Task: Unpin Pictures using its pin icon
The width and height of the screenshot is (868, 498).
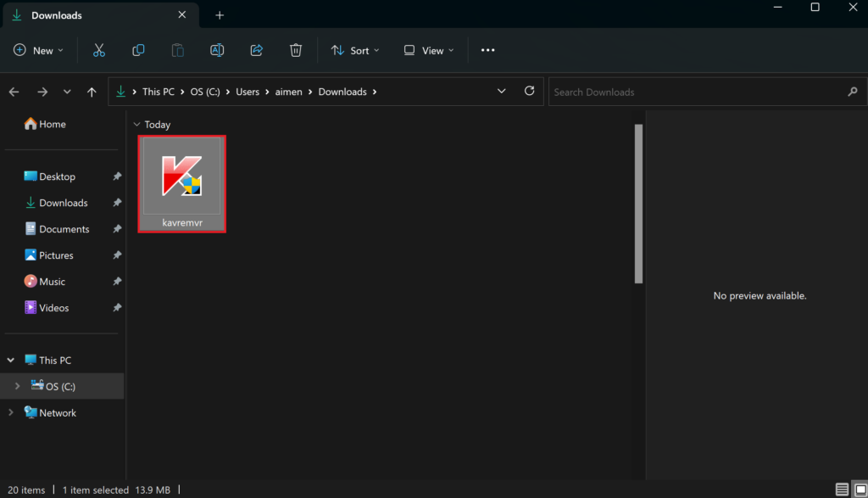Action: coord(117,255)
